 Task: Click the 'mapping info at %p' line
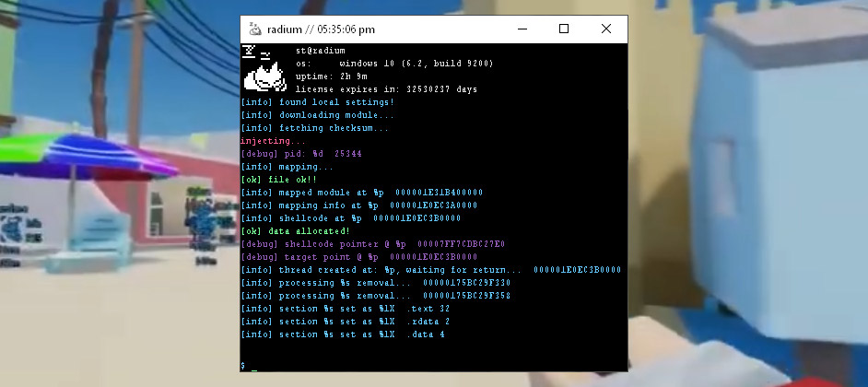pos(358,205)
